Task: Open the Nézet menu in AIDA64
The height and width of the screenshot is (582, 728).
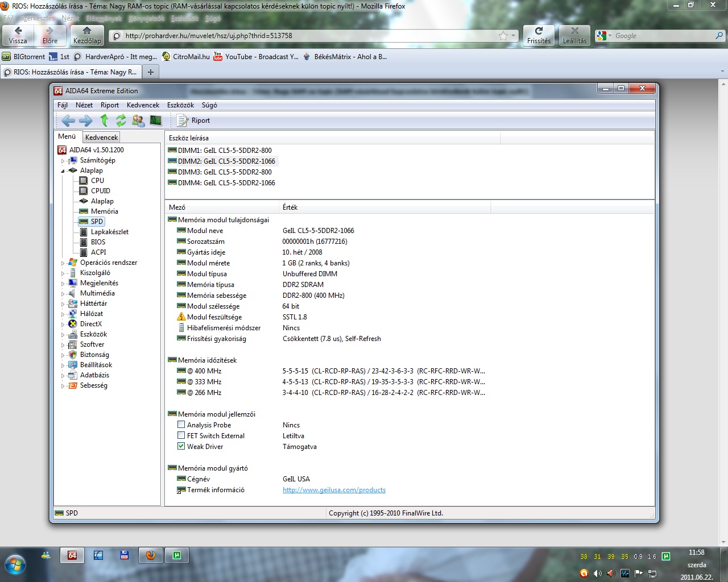Action: [x=84, y=105]
